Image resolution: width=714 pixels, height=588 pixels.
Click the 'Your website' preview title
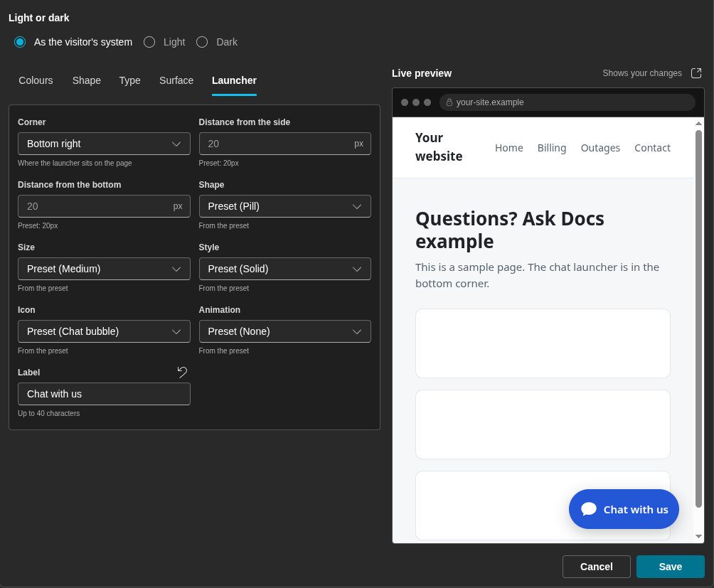point(439,147)
